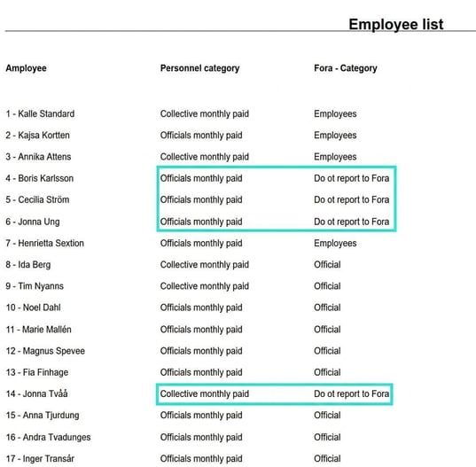Click Tim Nyanns' "Official" Fora category

(x=327, y=286)
